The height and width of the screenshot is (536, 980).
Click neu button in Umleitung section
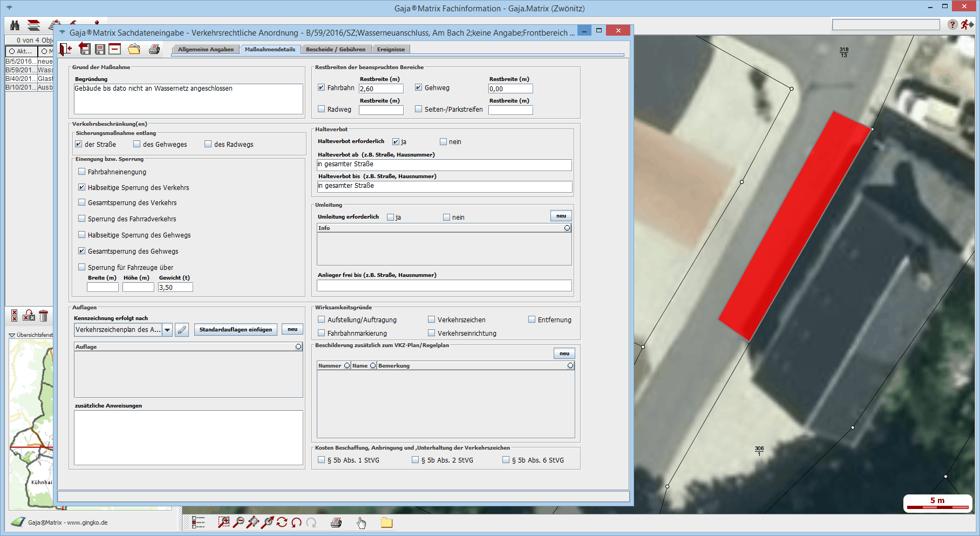coord(561,216)
